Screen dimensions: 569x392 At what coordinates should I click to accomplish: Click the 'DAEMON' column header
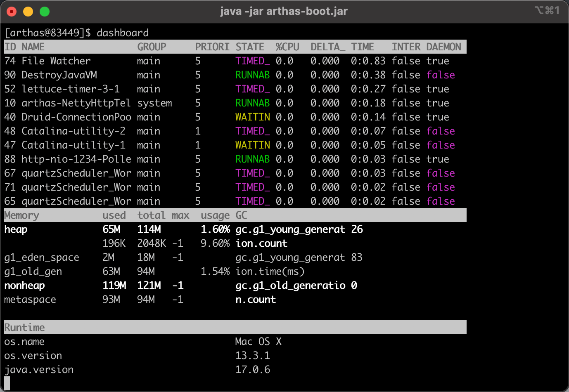[443, 47]
